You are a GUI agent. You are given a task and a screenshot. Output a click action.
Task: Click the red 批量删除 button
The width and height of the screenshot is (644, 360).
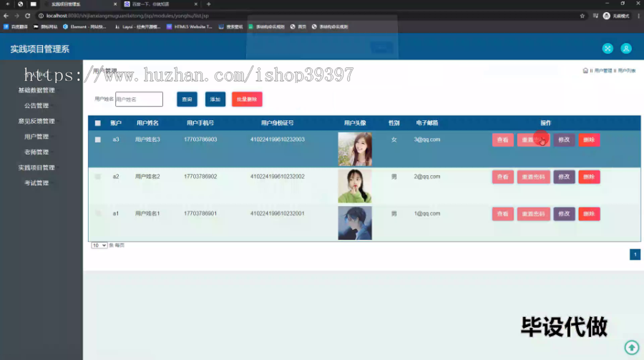[x=247, y=99]
